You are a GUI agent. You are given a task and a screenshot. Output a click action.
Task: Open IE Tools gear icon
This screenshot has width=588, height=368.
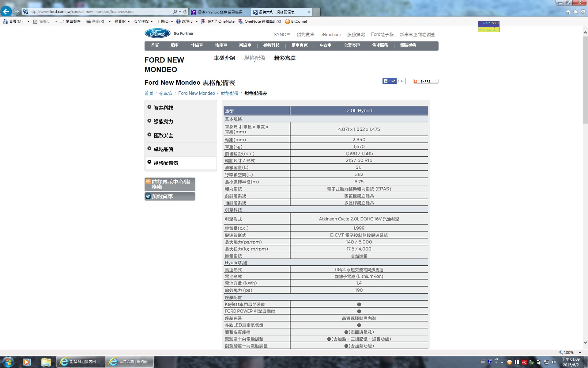point(583,12)
